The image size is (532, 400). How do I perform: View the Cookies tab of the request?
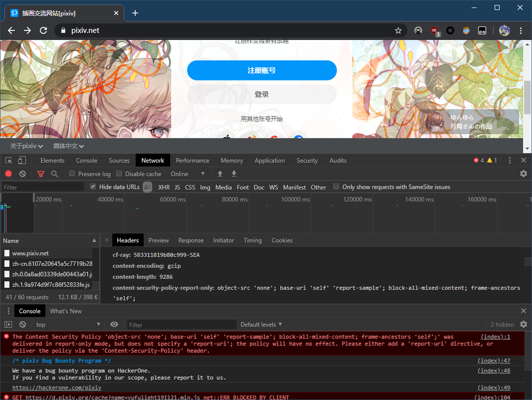282,240
